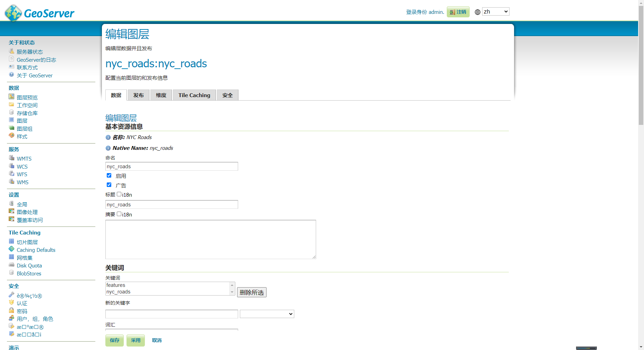Screen dimensions: 644x350
Task: Click the WMTS service icon
Action: click(11, 158)
